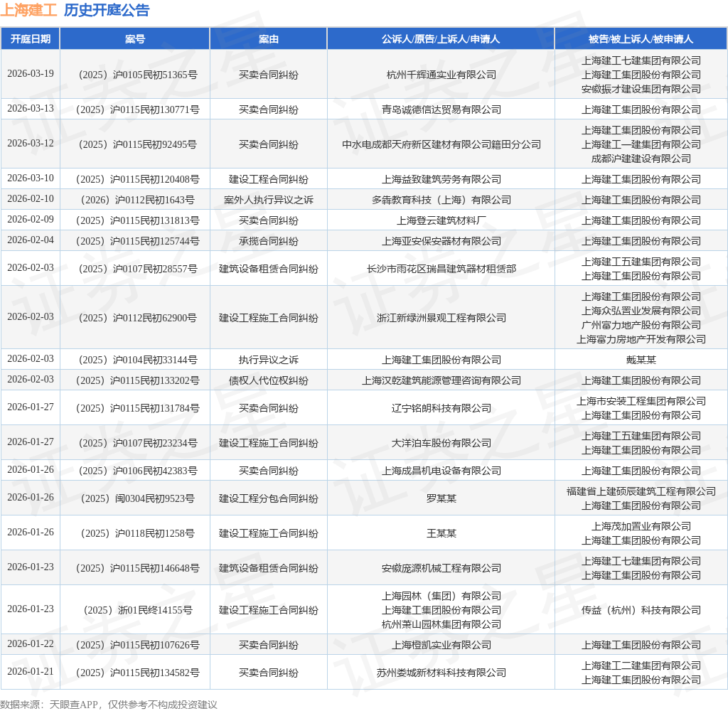Click the 公诉人/原告/上诉人/申请人 column header
The image size is (728, 711).
(x=441, y=39)
